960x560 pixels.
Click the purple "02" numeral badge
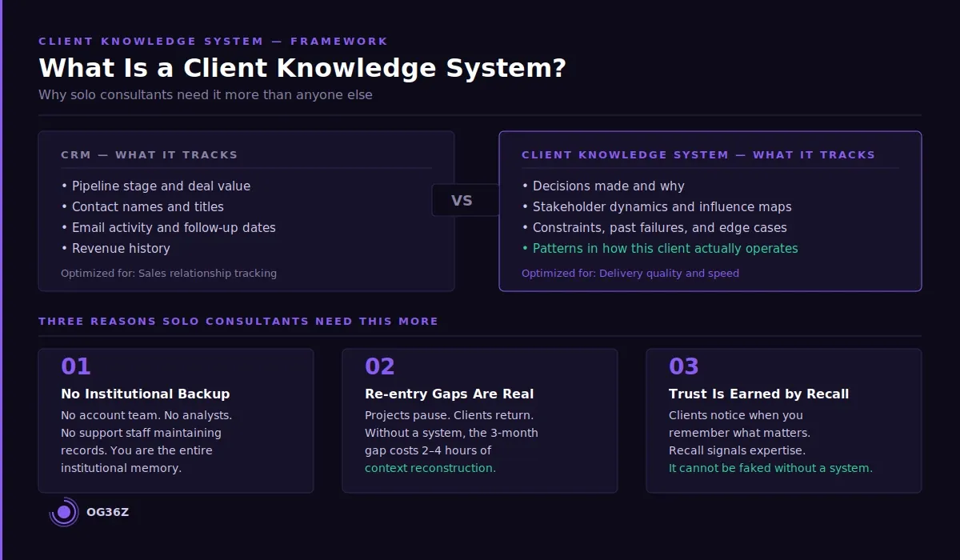[378, 366]
